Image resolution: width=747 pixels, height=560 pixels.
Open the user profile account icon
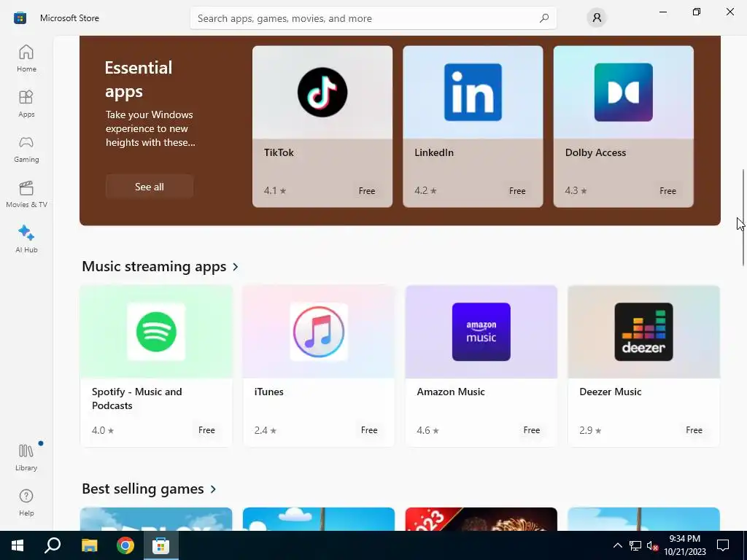[597, 18]
